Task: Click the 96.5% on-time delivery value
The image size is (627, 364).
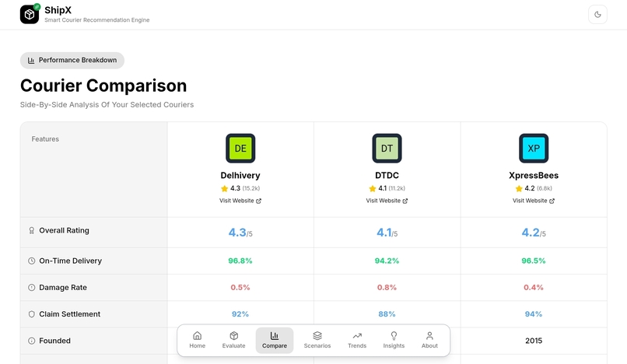Action: (534, 261)
